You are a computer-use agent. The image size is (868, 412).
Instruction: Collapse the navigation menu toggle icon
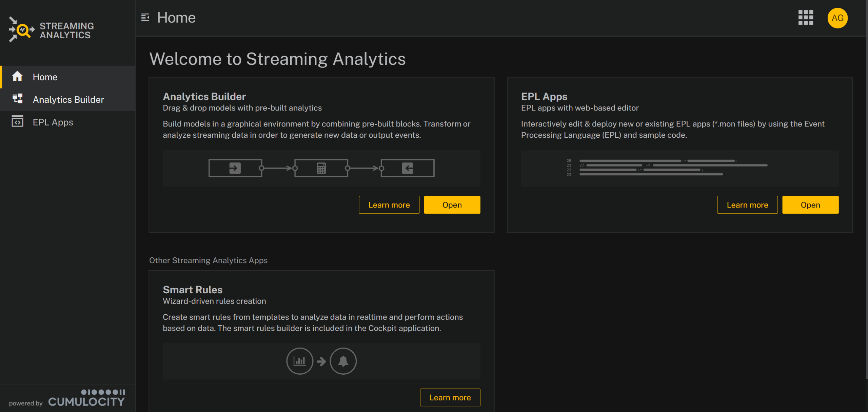click(145, 18)
